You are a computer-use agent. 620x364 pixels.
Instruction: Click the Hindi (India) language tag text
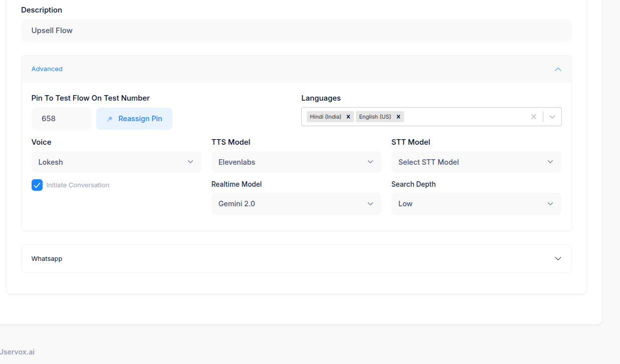point(325,117)
